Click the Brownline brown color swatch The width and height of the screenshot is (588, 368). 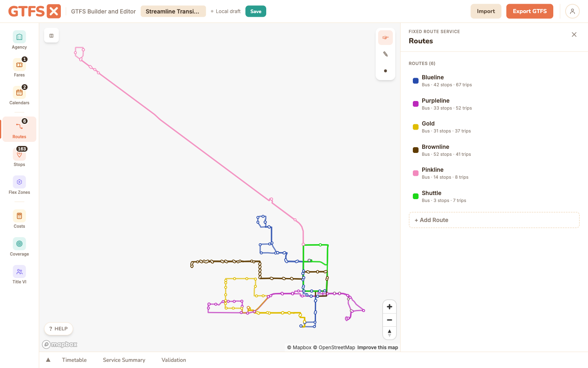(416, 150)
